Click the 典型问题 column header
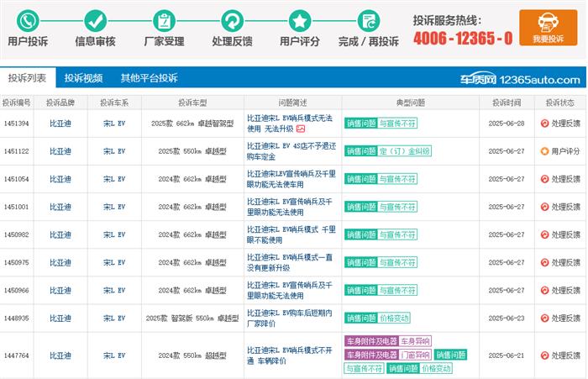This screenshot has height=379, width=588. point(411,103)
